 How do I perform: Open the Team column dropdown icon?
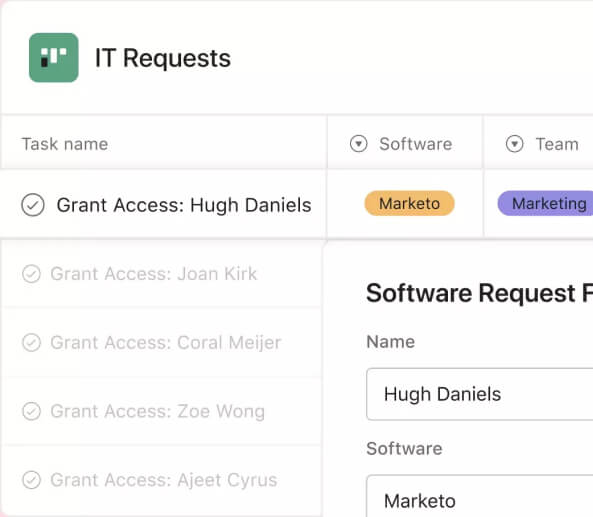coord(514,144)
